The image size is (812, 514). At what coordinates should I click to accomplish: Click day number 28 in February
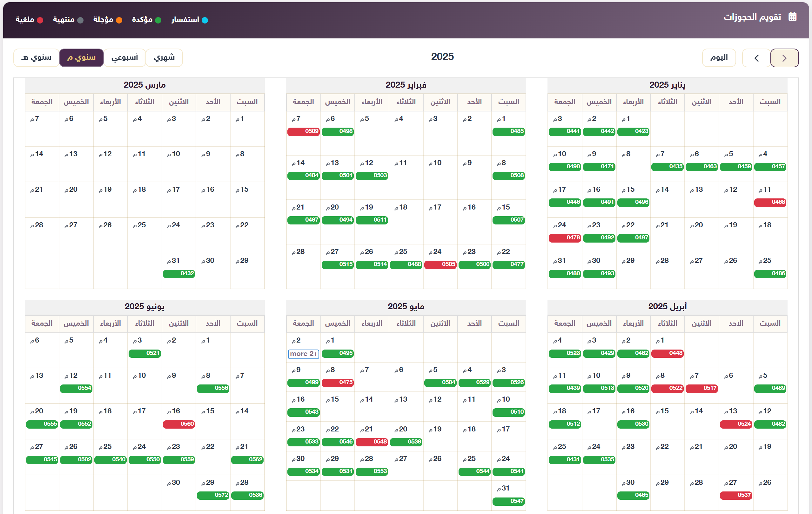point(299,252)
